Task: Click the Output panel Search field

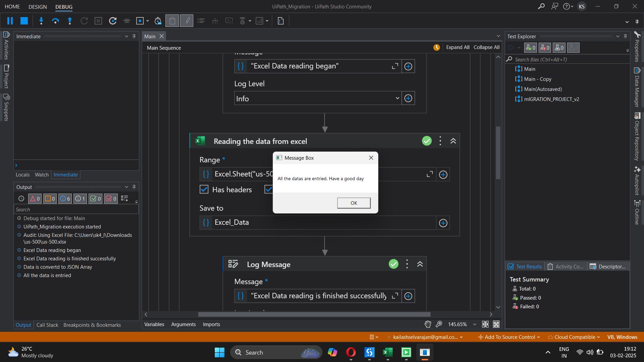Action: (x=76, y=209)
